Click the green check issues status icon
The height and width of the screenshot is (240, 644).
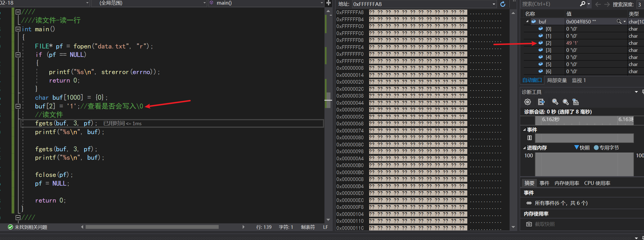click(x=10, y=227)
